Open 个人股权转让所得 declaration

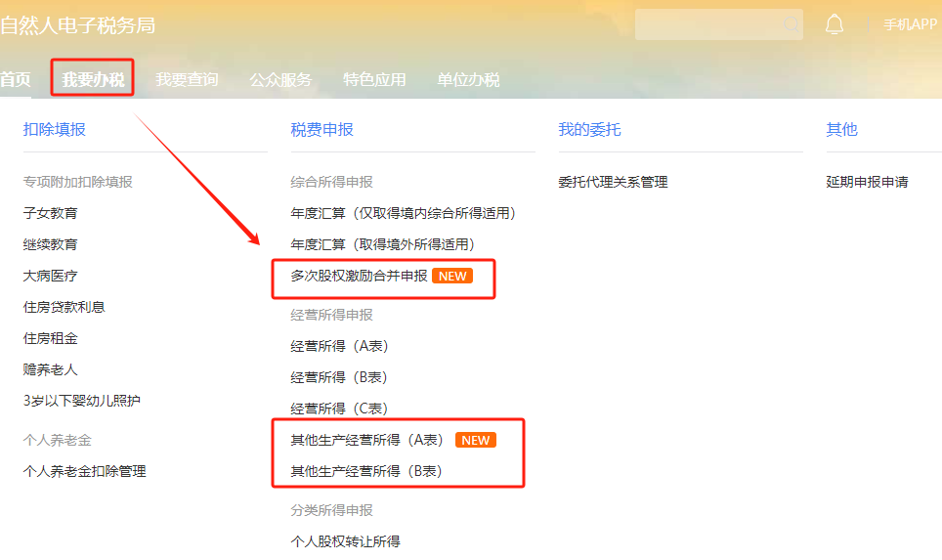pyautogui.click(x=346, y=541)
